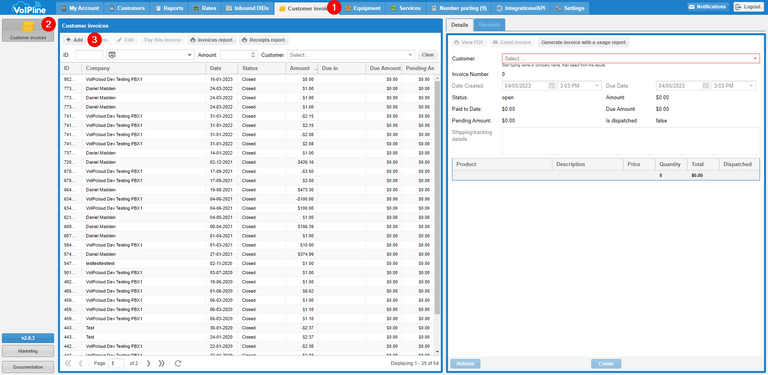Click the Refresh button in Details
The height and width of the screenshot is (375, 768).
point(465,364)
